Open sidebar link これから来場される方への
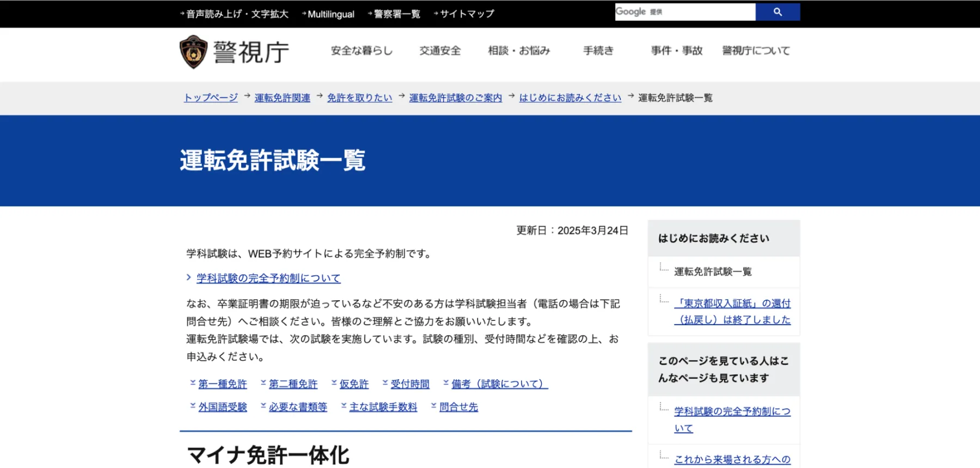 pyautogui.click(x=732, y=459)
